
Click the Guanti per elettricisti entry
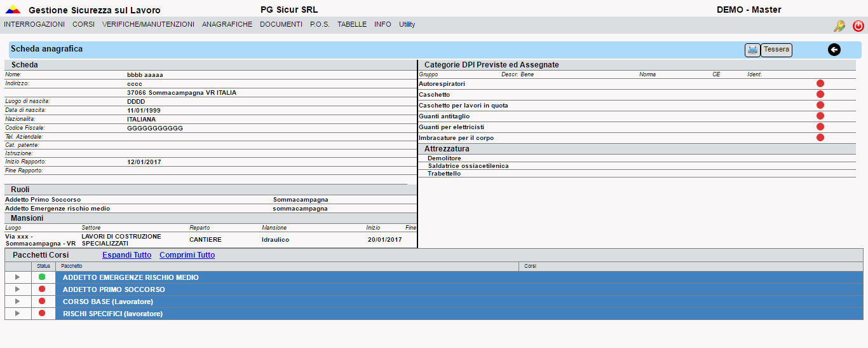coord(451,127)
